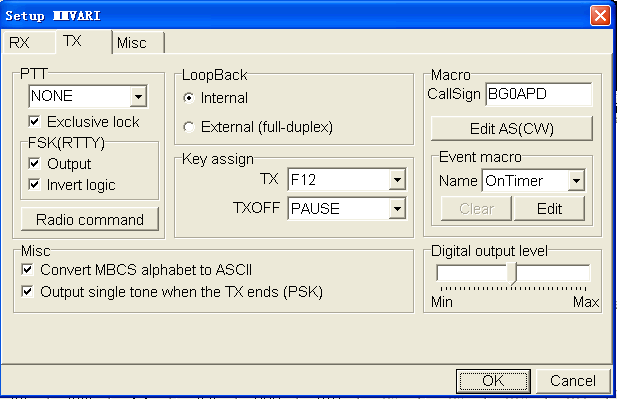Open the Radio command settings
Image resolution: width=617 pixels, height=399 pixels.
point(90,219)
